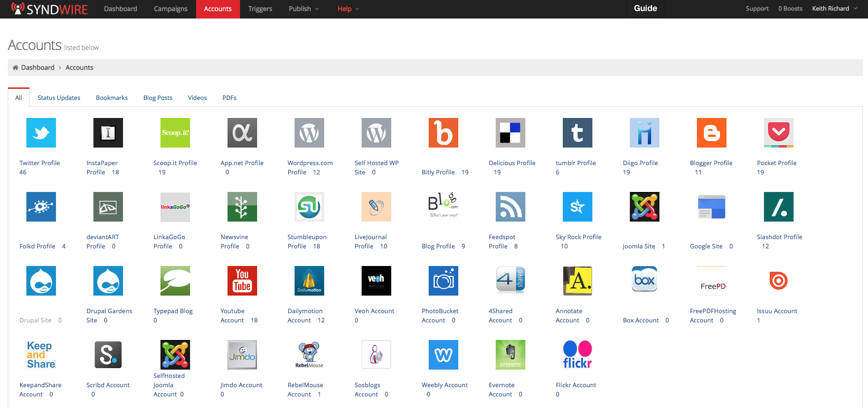Image resolution: width=868 pixels, height=408 pixels.
Task: Open the Campaigns menu item
Action: 171,9
